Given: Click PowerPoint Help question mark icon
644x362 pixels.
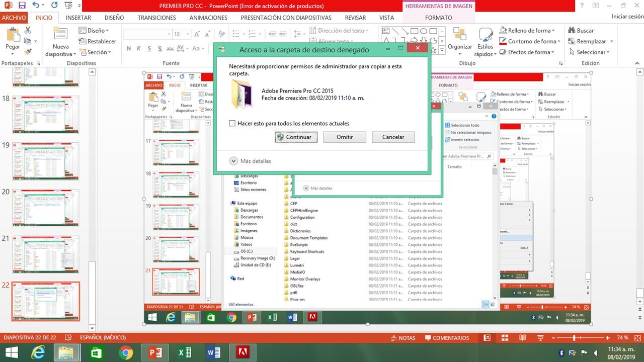Looking at the screenshot, I should (x=582, y=6).
